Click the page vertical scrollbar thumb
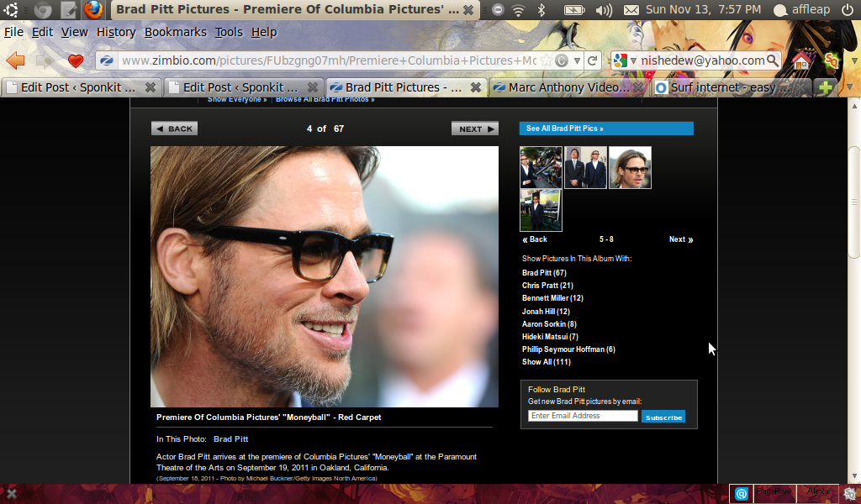The image size is (861, 504). click(854, 202)
